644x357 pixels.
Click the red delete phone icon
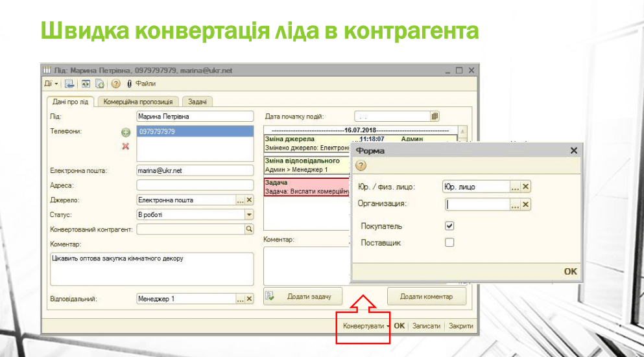(x=126, y=146)
